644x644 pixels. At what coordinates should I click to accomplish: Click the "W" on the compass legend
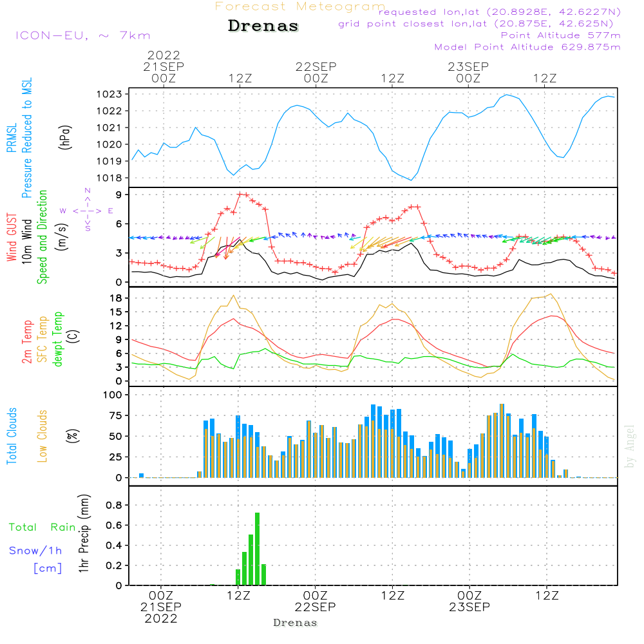[x=63, y=211]
